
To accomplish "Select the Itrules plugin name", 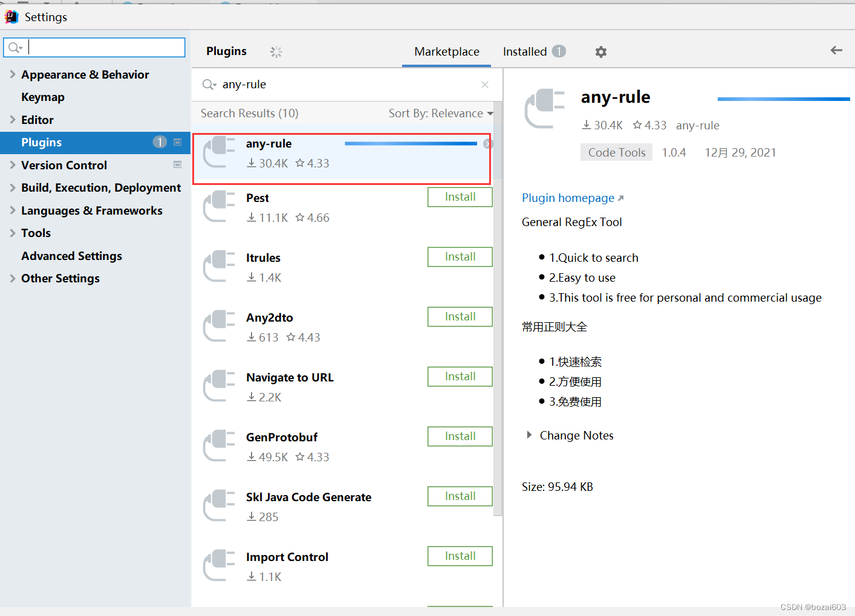I will coord(263,258).
